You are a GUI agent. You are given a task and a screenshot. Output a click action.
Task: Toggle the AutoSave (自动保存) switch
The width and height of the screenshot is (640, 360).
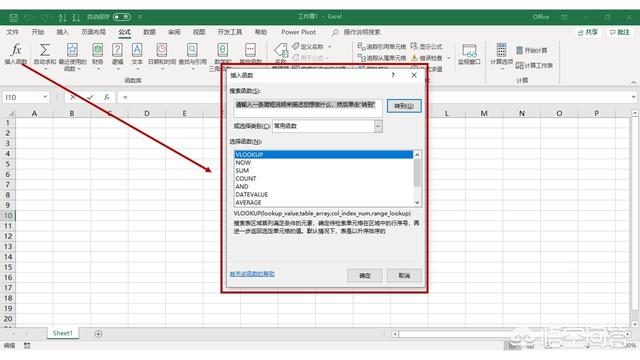(122, 17)
